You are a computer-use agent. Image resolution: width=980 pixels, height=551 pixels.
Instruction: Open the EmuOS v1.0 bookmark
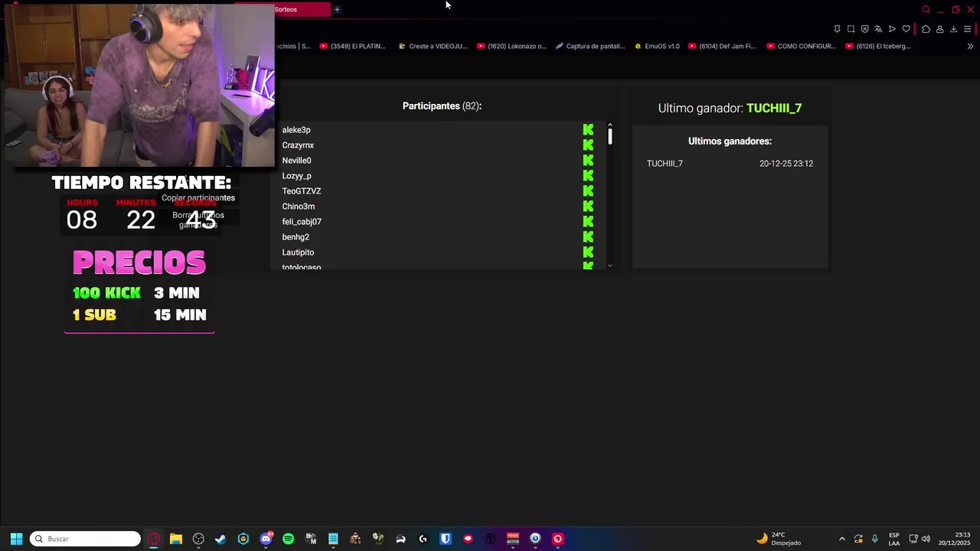tap(657, 46)
